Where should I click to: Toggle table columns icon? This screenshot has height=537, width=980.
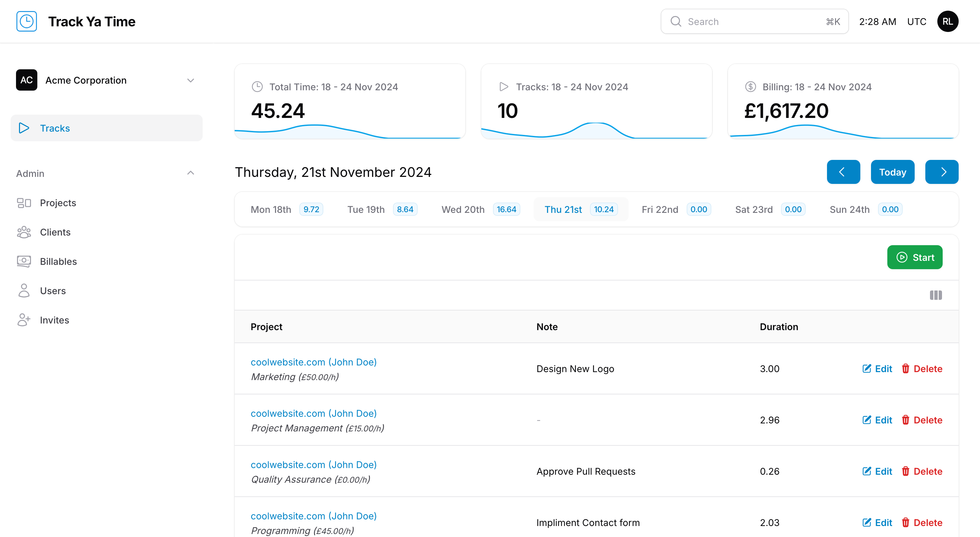[935, 295]
